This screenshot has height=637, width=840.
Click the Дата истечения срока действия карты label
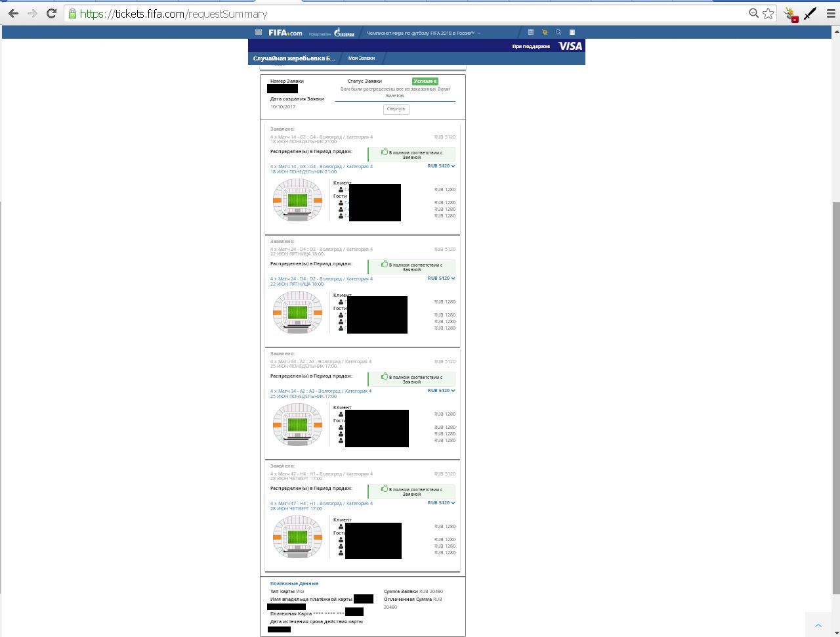pyautogui.click(x=316, y=622)
